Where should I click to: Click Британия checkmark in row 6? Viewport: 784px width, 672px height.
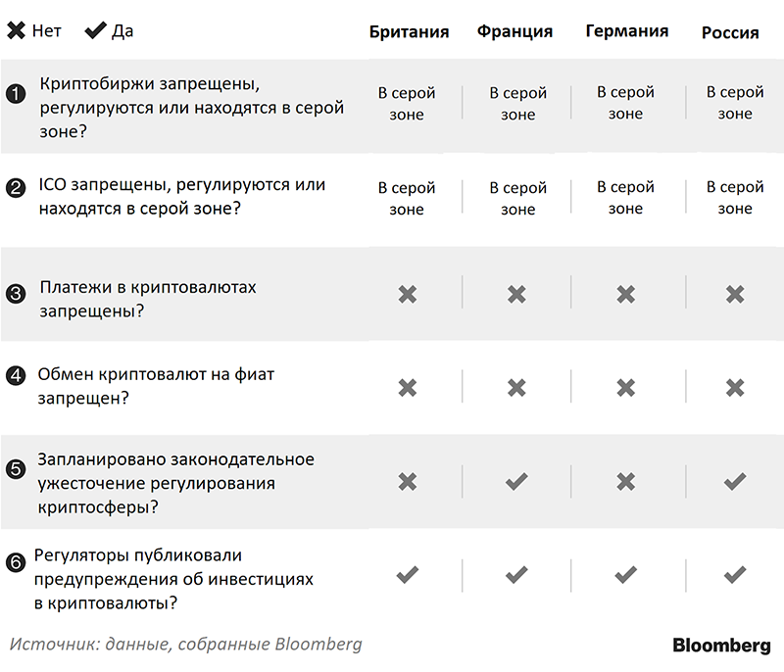pos(408,575)
